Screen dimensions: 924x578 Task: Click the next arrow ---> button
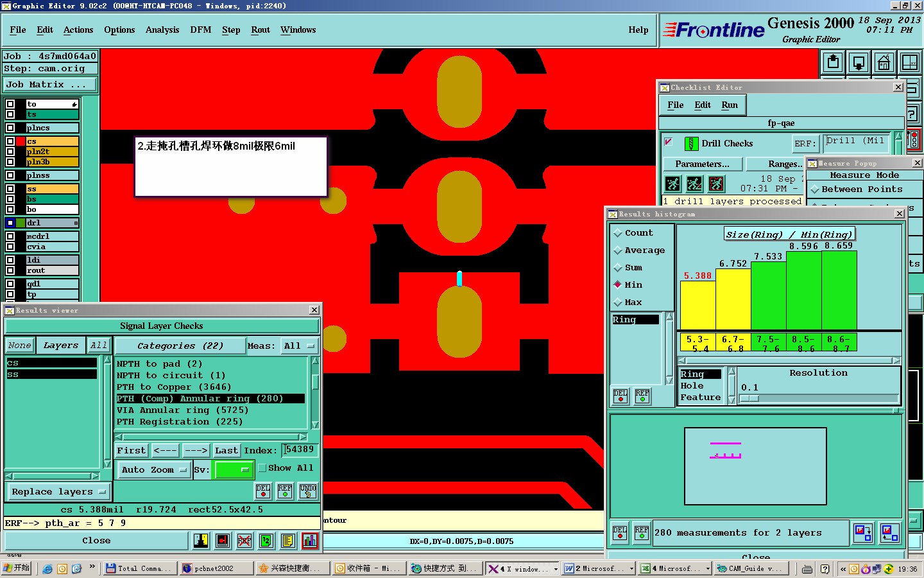click(196, 451)
